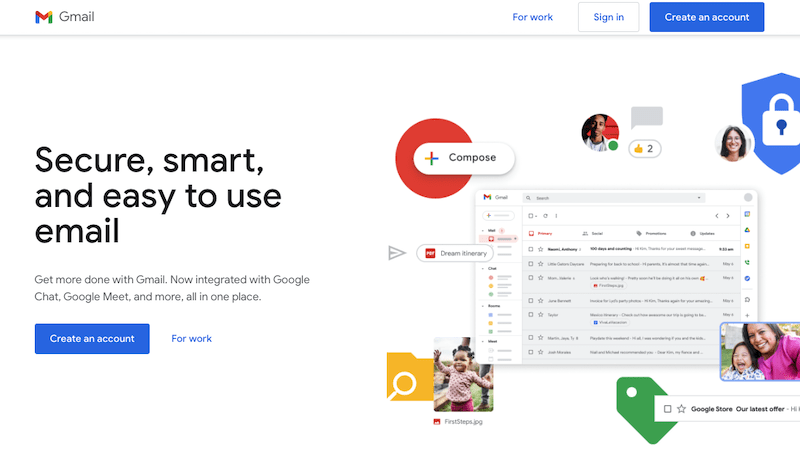Click Create an account beneath the tagline
Viewport: 800px width, 474px height.
92,338
